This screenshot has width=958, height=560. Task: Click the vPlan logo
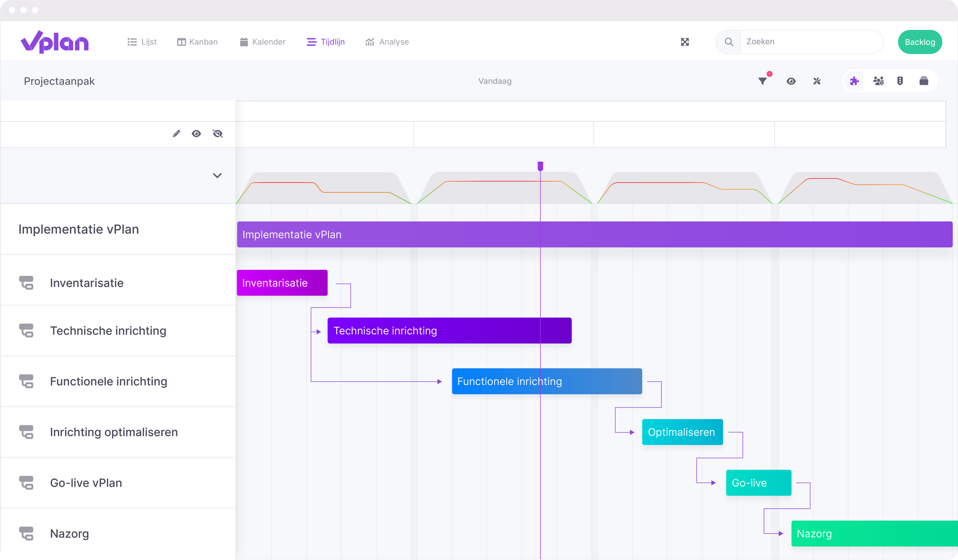pos(55,42)
